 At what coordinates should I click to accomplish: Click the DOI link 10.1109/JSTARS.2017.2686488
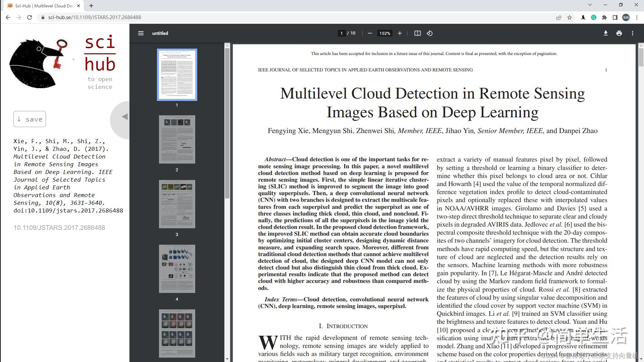click(59, 228)
